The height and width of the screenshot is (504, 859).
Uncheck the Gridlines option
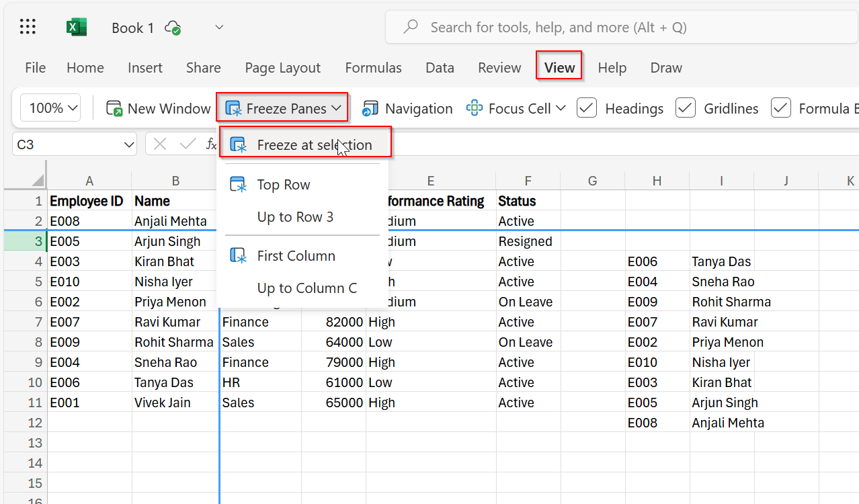[685, 108]
